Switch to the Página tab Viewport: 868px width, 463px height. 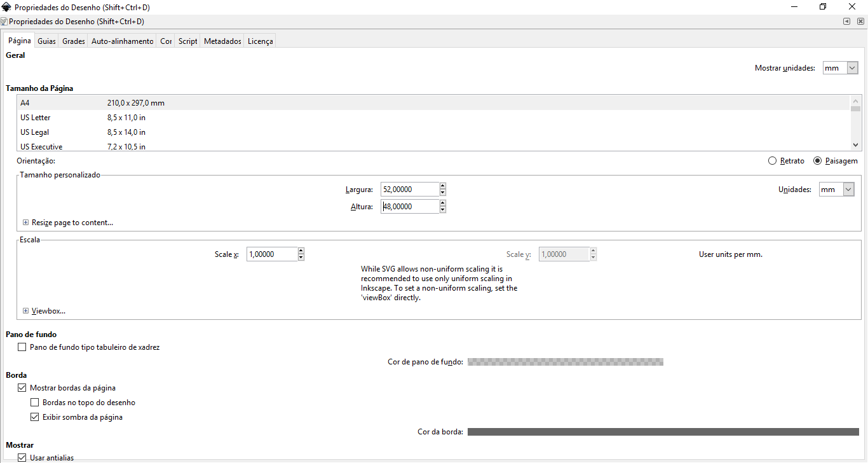coord(19,41)
